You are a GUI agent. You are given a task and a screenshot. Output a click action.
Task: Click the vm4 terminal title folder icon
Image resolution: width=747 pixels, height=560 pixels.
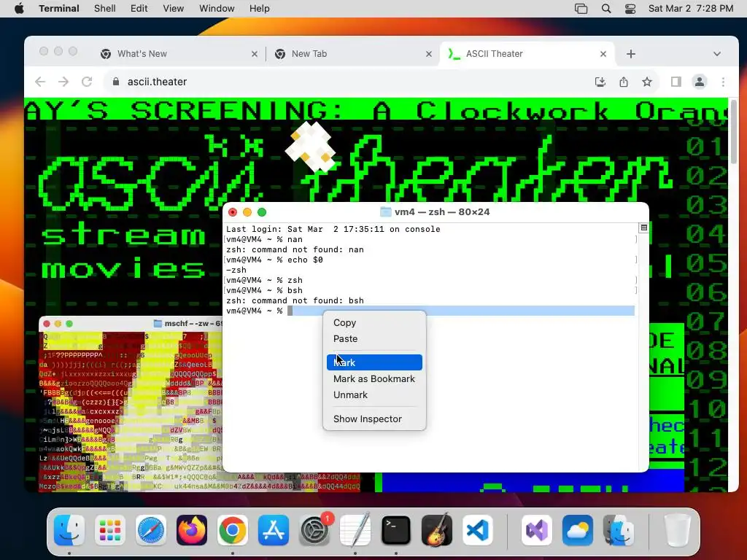pyautogui.click(x=386, y=212)
